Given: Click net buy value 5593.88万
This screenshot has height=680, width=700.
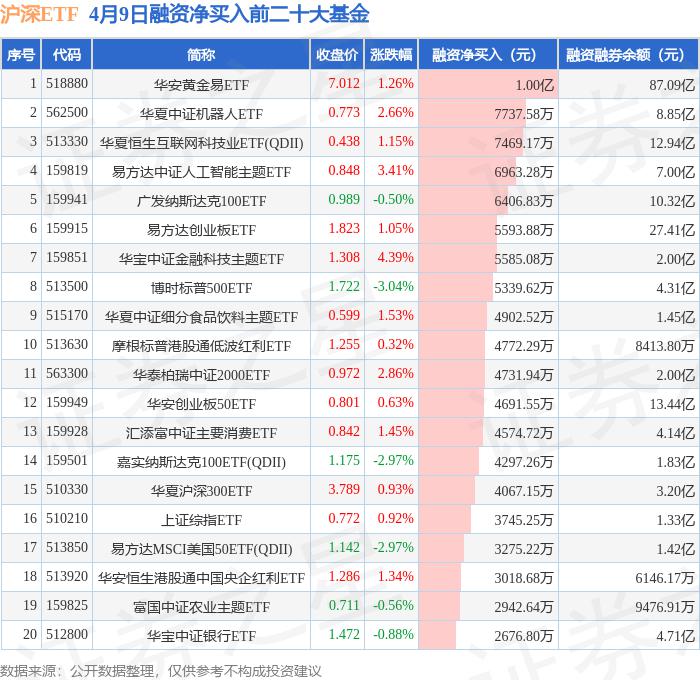Looking at the screenshot, I should [x=523, y=229].
